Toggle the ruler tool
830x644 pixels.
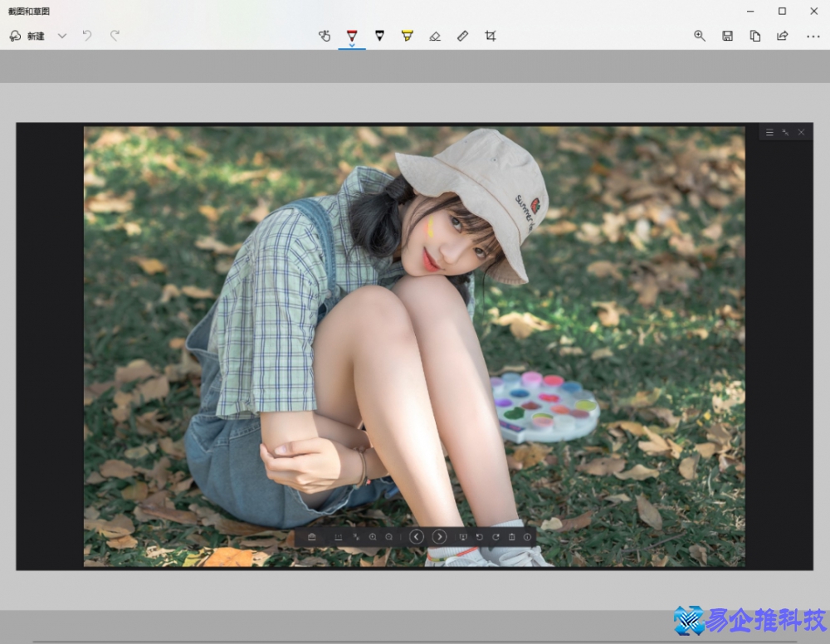(463, 36)
